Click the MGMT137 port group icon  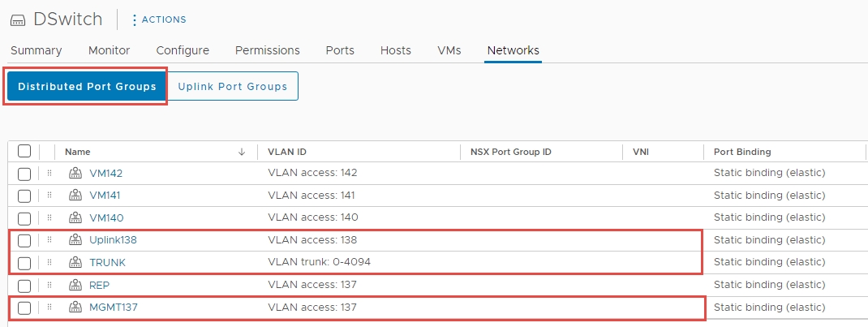(x=76, y=308)
